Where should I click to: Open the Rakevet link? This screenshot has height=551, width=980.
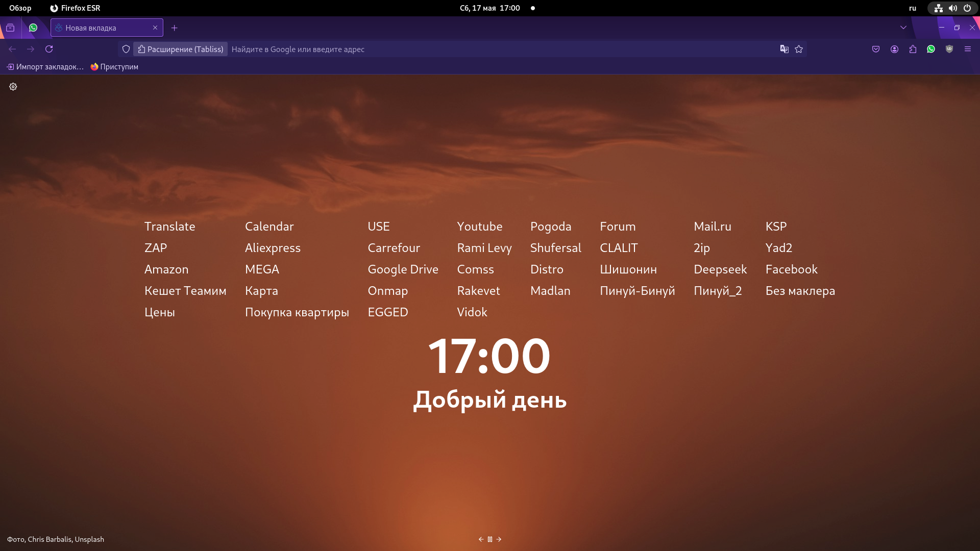tap(479, 291)
